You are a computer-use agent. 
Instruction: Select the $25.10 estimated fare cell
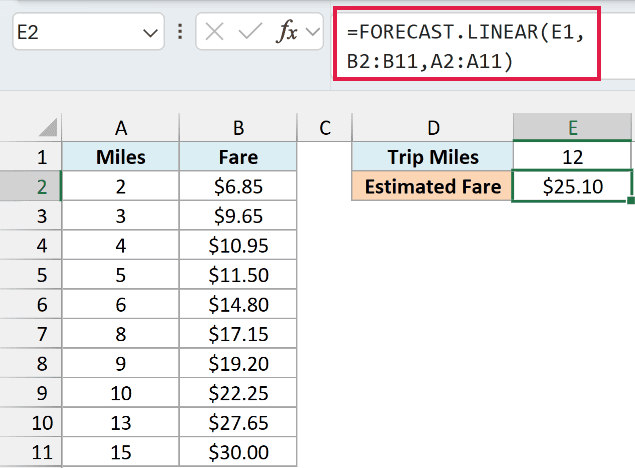[572, 186]
